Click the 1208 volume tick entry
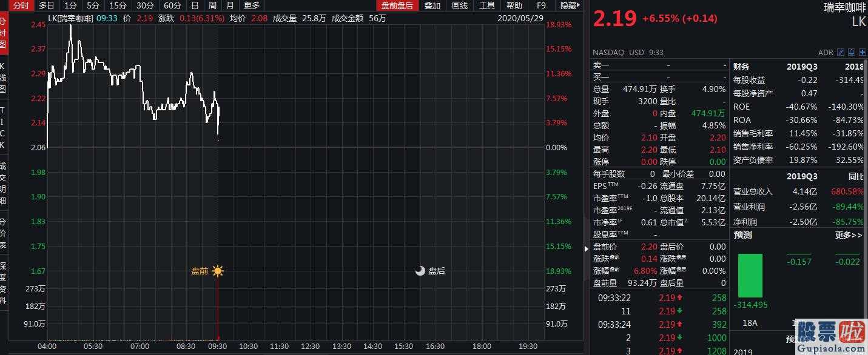The height and width of the screenshot is (355, 868). [x=716, y=351]
